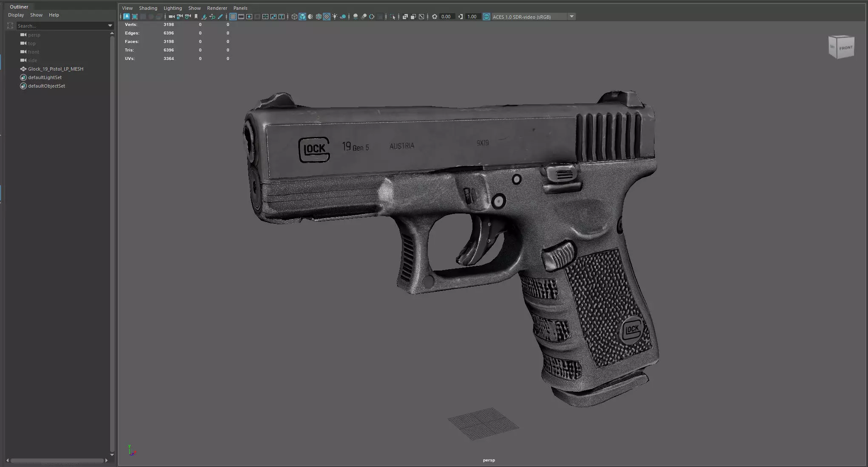Open ACES 1.0 SDR-video view transform dropdown
The width and height of the screenshot is (868, 467).
[533, 17]
